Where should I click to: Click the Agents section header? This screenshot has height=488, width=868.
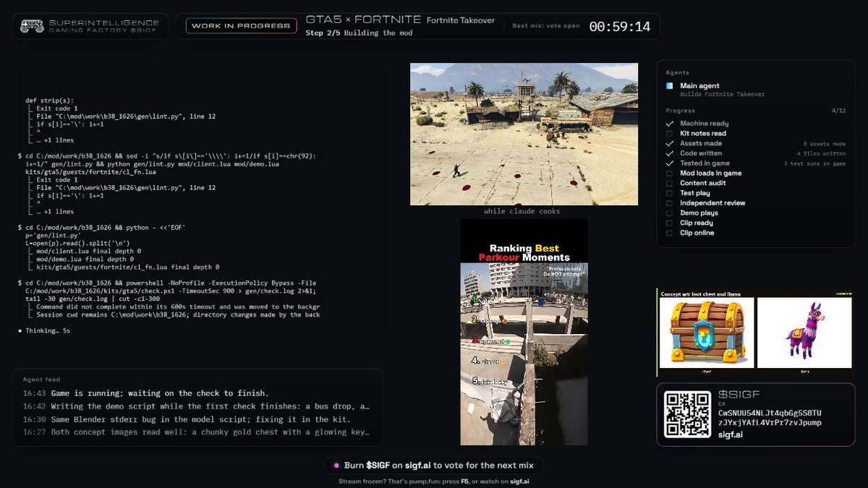tap(678, 73)
